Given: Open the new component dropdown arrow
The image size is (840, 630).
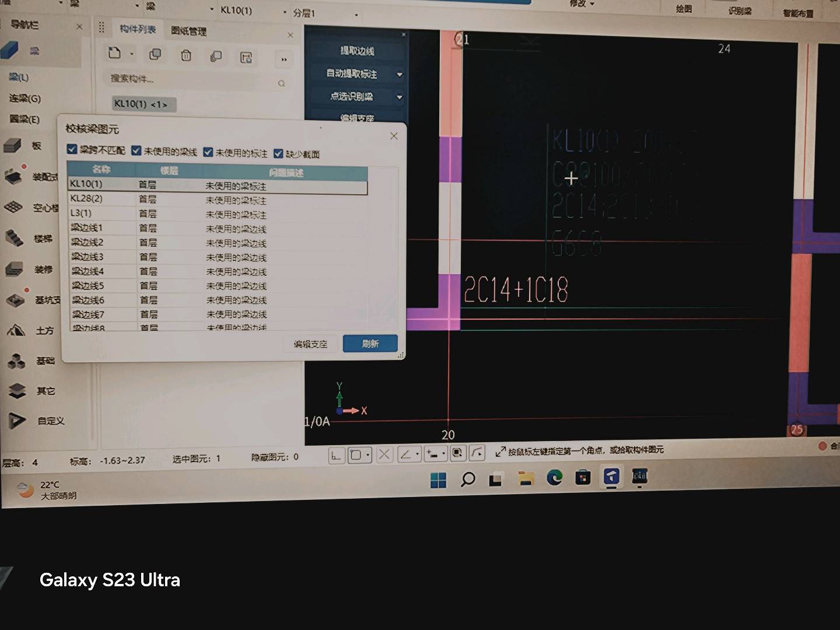Looking at the screenshot, I should click(x=132, y=54).
